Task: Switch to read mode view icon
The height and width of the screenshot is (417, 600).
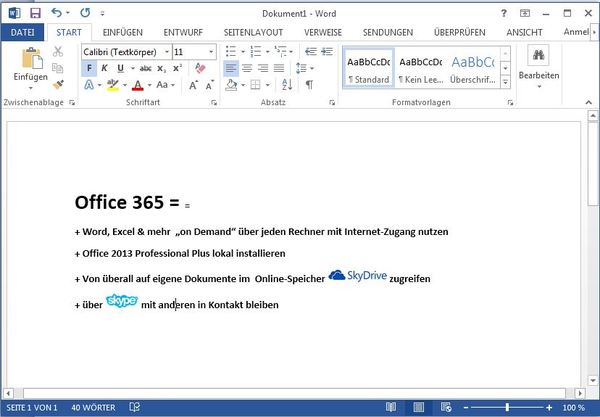Action: pyautogui.click(x=391, y=407)
